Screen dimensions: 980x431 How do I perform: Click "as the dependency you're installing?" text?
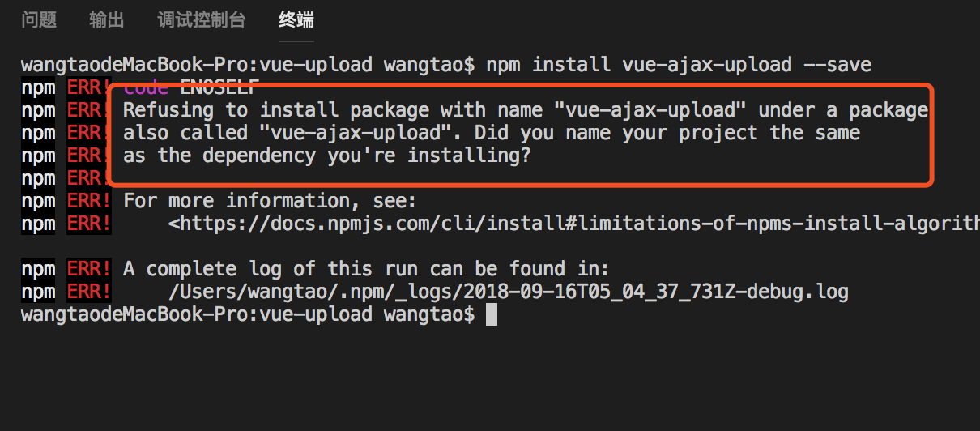(326, 156)
